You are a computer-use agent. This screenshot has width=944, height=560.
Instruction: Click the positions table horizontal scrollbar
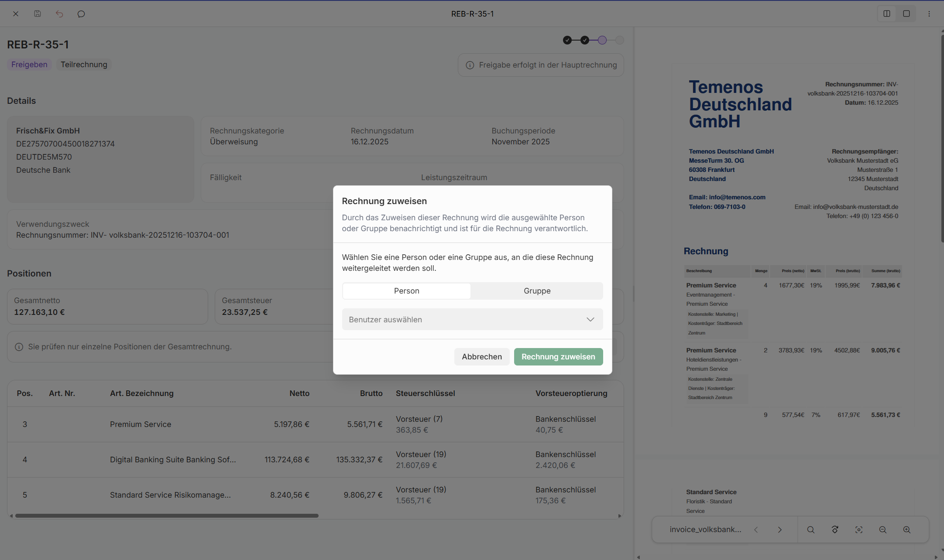click(167, 516)
